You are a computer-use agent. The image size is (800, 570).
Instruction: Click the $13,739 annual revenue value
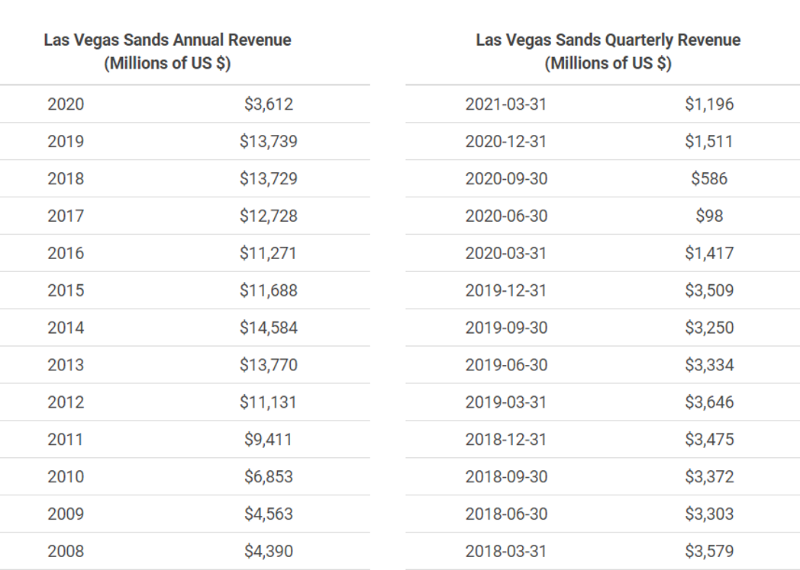pos(268,141)
